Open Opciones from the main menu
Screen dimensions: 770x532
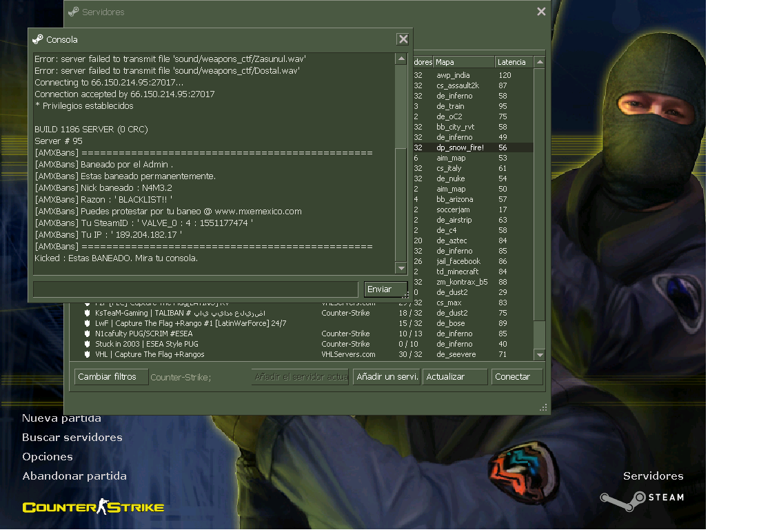coord(47,457)
